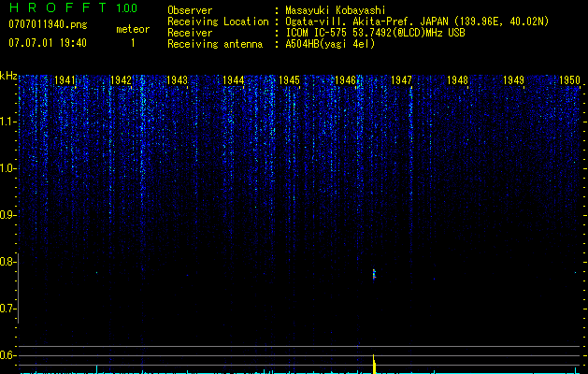Click the A504HB(yagi 4el) antenna text
This screenshot has width=588, height=374.
click(330, 44)
